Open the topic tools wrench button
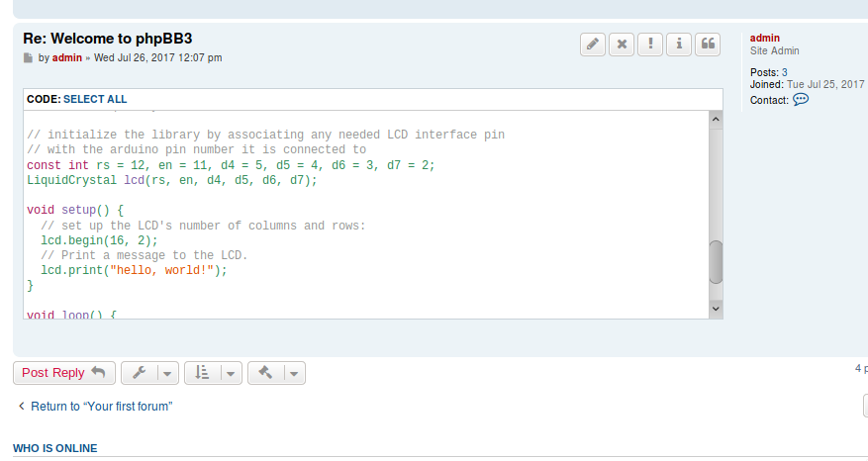868x461 pixels. (140, 373)
